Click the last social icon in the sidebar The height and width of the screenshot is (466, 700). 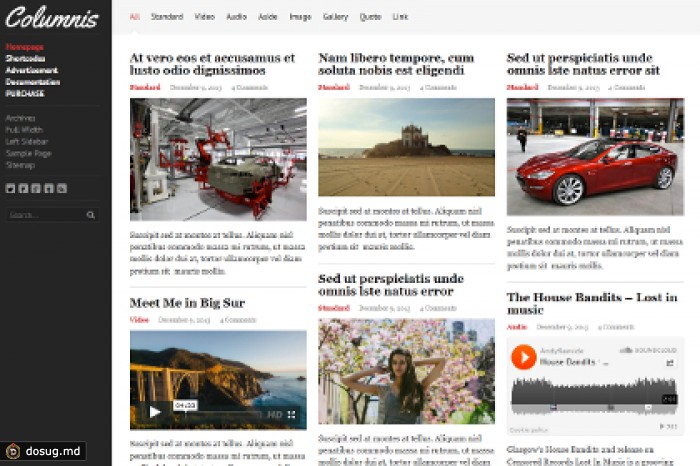[x=62, y=188]
